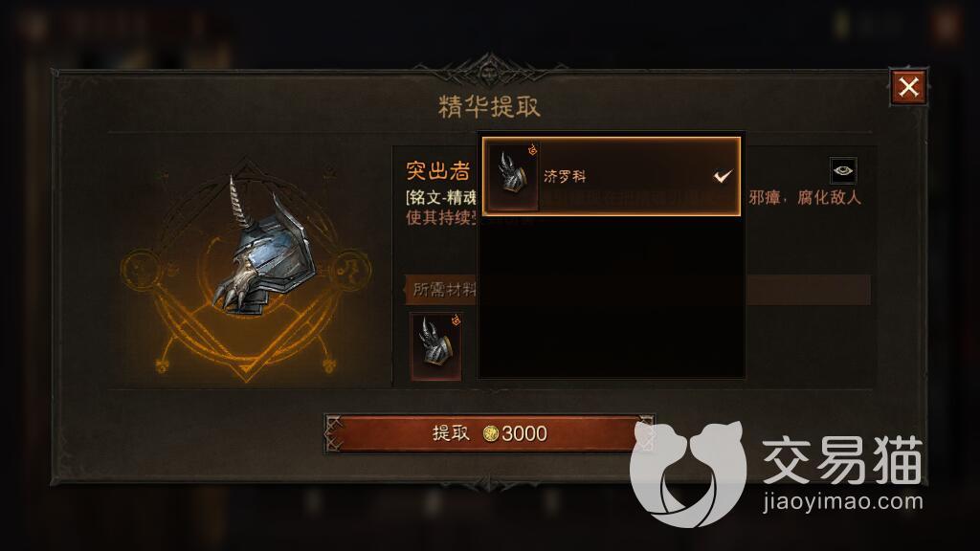Click the required material gauntlet thumbnail
This screenshot has width=980, height=551.
coord(436,346)
